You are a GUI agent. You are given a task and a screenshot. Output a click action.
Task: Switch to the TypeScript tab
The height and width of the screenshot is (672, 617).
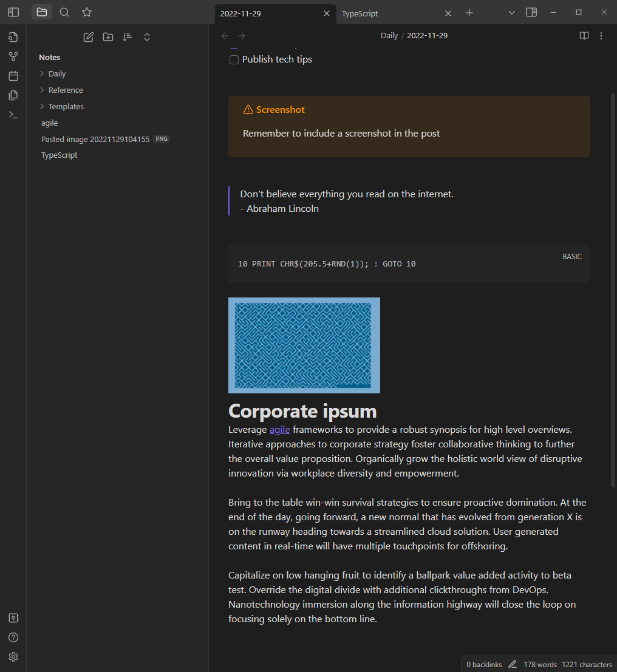[360, 13]
